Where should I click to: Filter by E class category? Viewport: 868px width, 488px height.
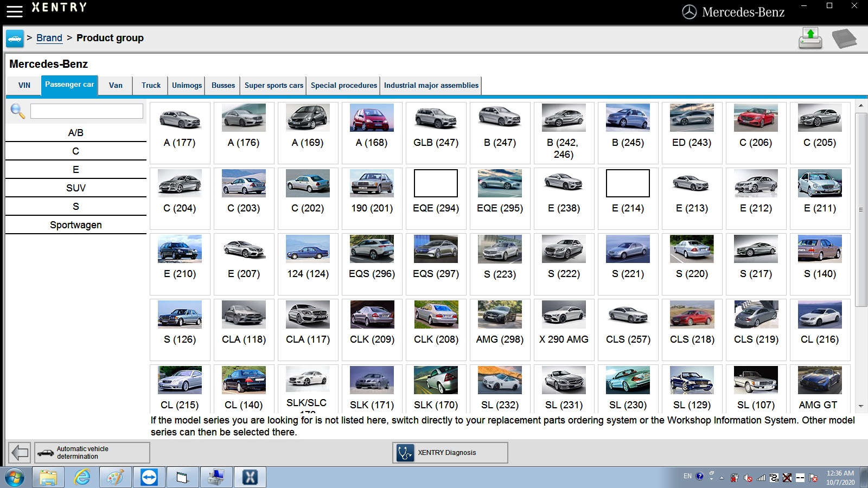pyautogui.click(x=76, y=170)
